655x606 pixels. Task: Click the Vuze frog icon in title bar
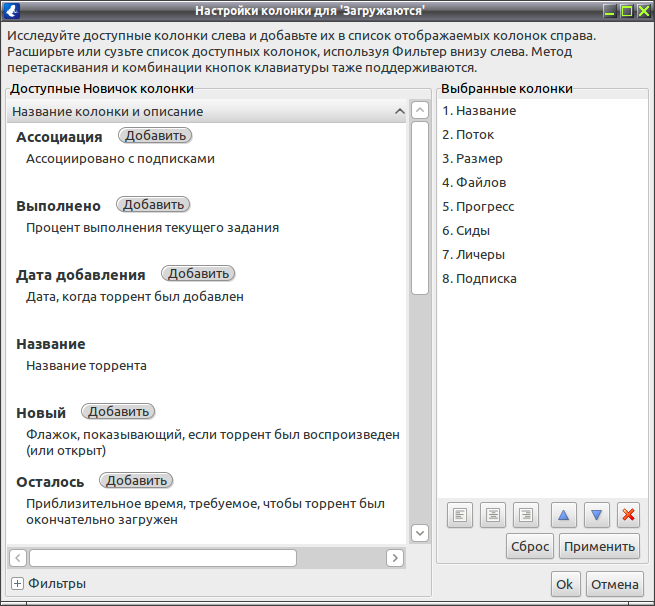pos(11,11)
